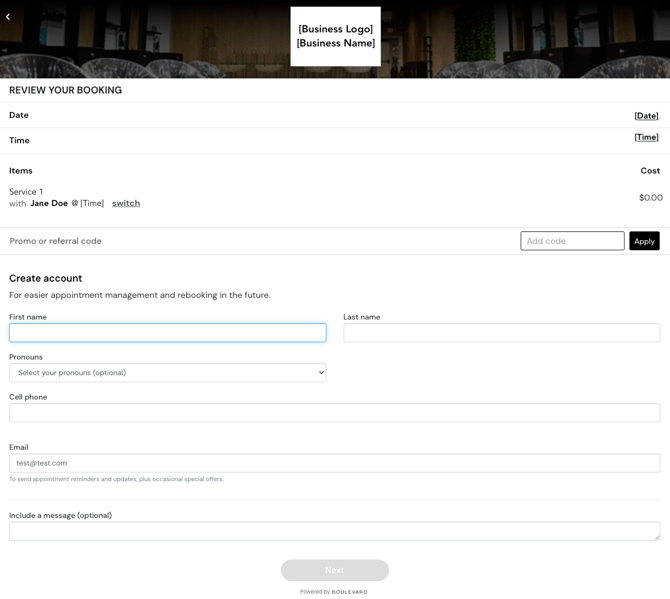Click the Email input field
Viewport: 670px width, 599px height.
pyautogui.click(x=335, y=463)
